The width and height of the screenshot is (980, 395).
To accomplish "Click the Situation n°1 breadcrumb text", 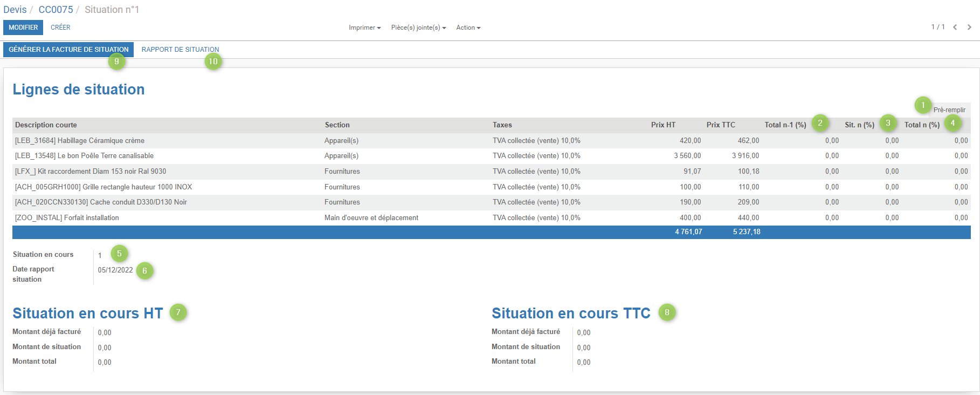I will pos(112,10).
